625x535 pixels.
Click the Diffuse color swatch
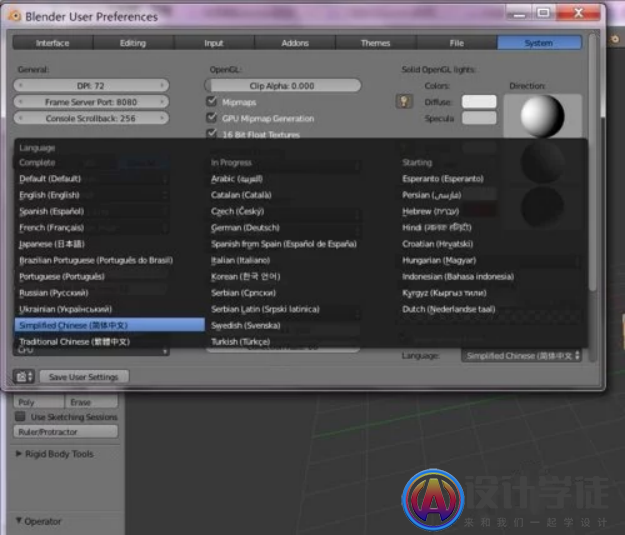[x=479, y=102]
